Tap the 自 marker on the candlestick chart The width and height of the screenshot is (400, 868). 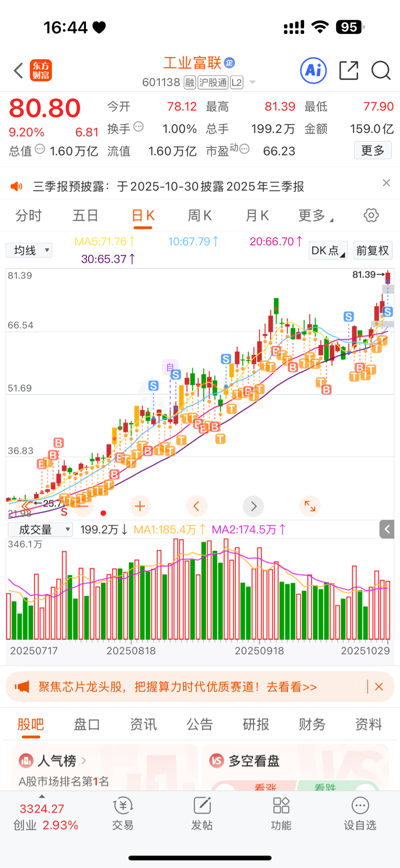170,367
